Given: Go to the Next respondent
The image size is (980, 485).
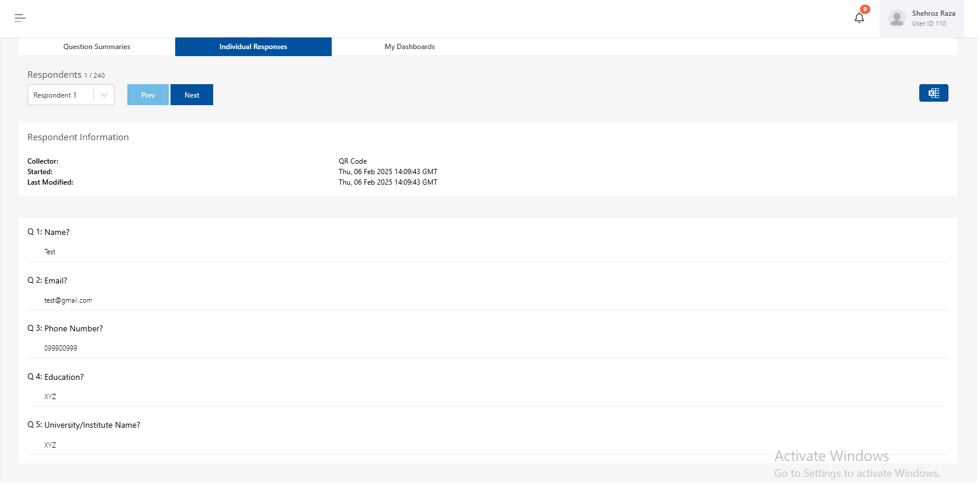Looking at the screenshot, I should click(192, 95).
